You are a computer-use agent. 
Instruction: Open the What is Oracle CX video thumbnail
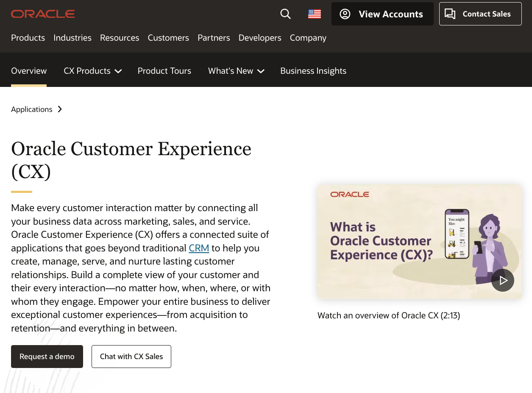(x=420, y=242)
